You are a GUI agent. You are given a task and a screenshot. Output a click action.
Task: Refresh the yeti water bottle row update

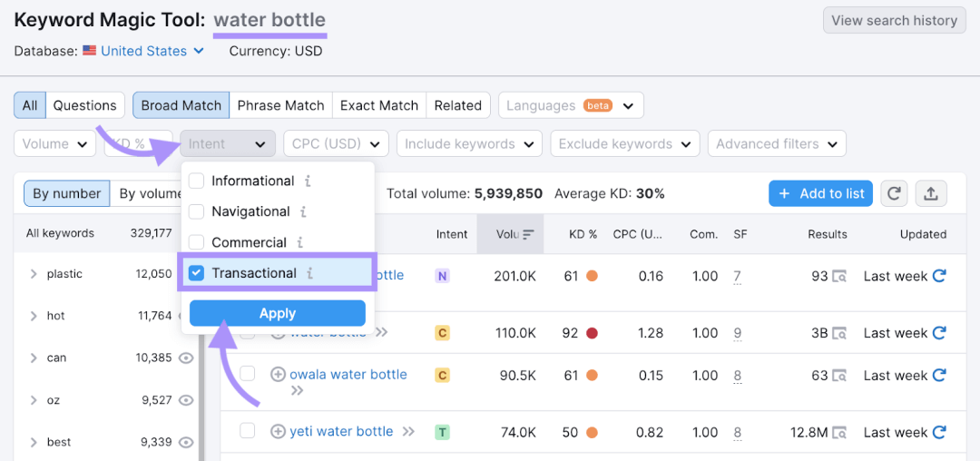(x=939, y=432)
